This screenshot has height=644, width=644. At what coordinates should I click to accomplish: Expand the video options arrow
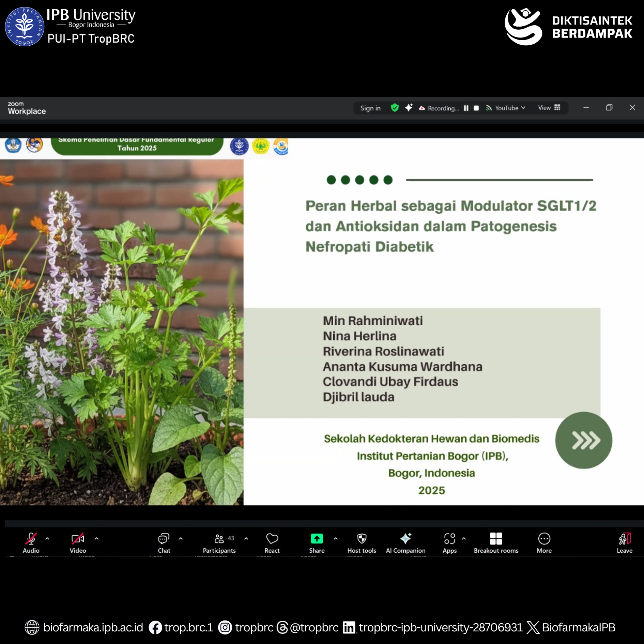point(96,539)
